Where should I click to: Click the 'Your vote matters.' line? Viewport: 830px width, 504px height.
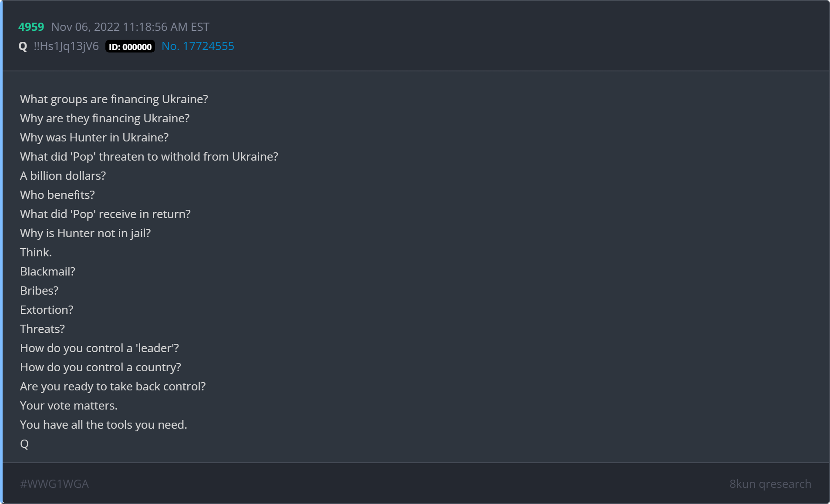[69, 406]
